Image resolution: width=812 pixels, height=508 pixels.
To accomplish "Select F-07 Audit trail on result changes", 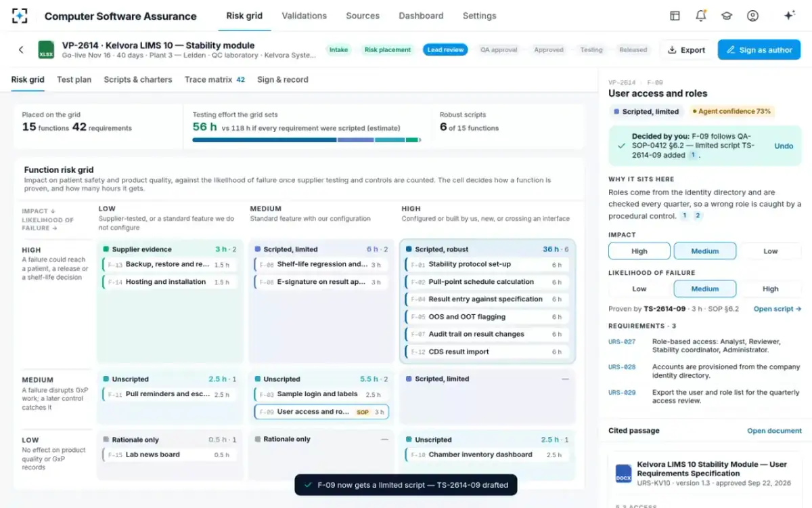I will coord(487,335).
